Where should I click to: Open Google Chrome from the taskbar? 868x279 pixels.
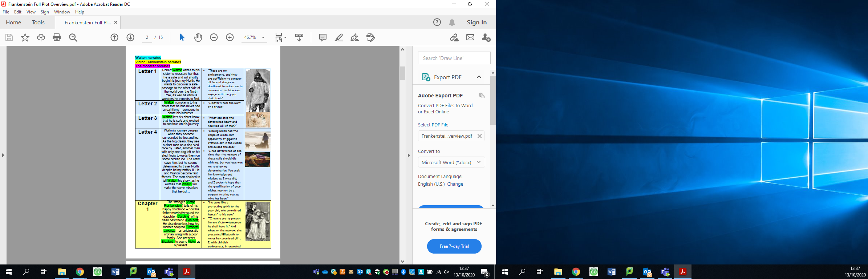coord(80,272)
